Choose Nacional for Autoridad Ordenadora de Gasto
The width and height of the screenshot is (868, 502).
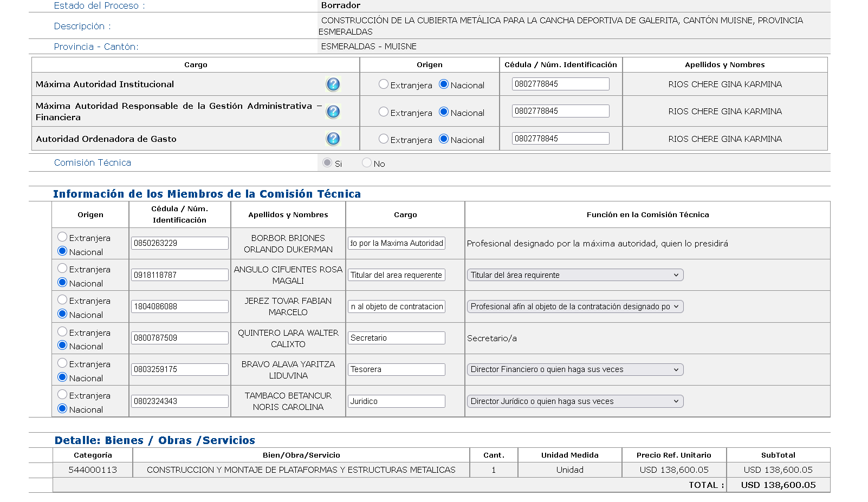click(x=444, y=139)
